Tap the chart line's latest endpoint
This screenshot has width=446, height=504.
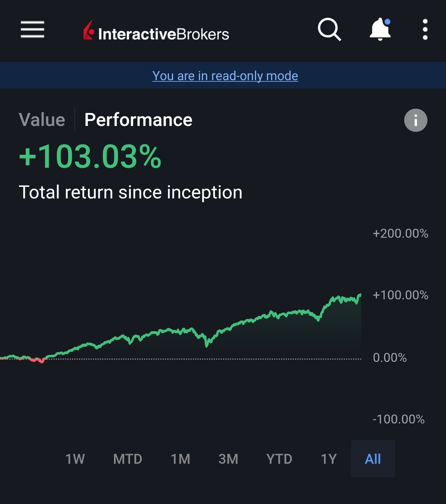(361, 294)
